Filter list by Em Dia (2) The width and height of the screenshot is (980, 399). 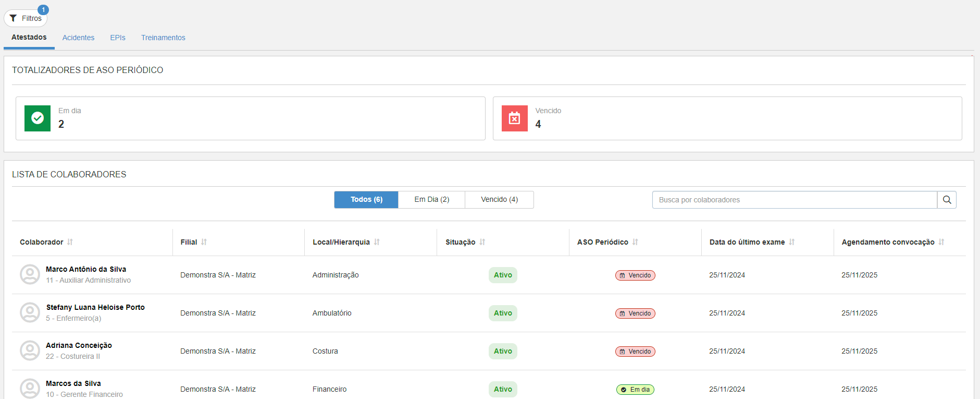pos(432,200)
